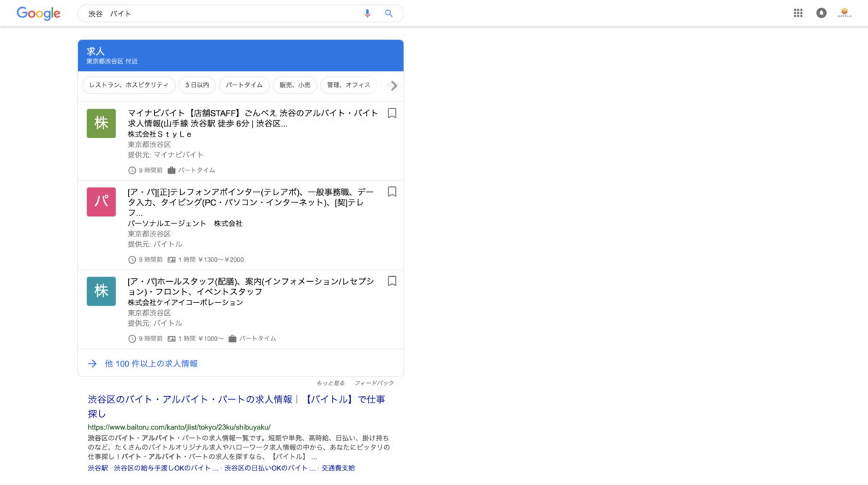The width and height of the screenshot is (868, 485).
Task: Filter jobs by レストラン、ホスピタリティ
Action: tap(129, 85)
